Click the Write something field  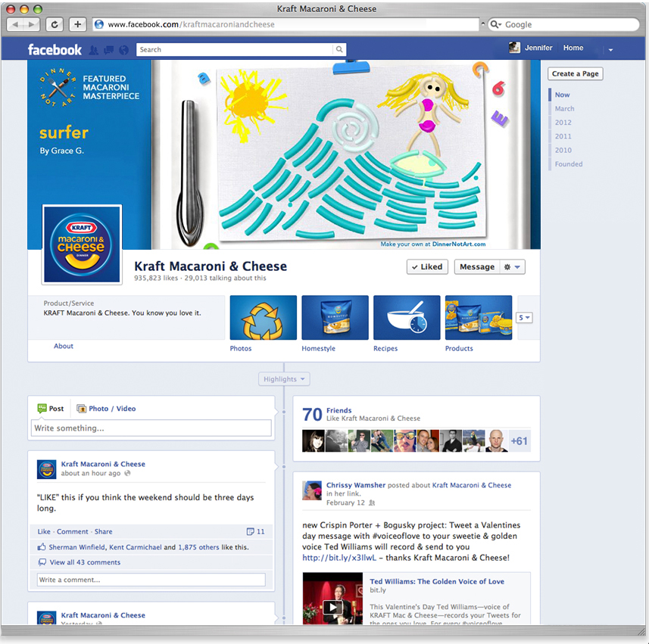[151, 428]
